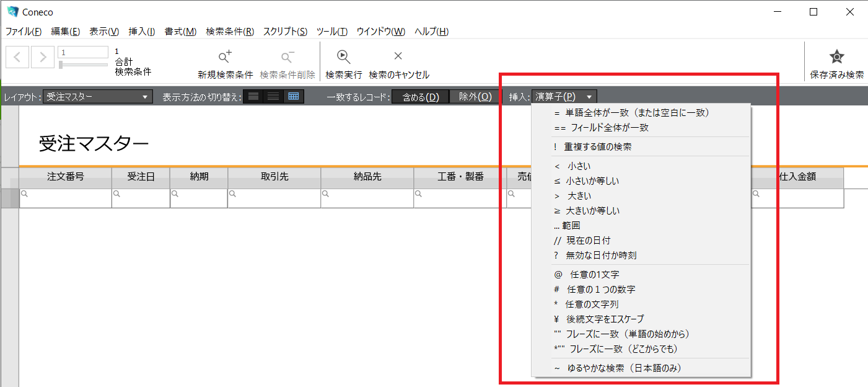Choose 小さい less-than operator
Viewport: 868px width, 387px height.
click(641, 166)
